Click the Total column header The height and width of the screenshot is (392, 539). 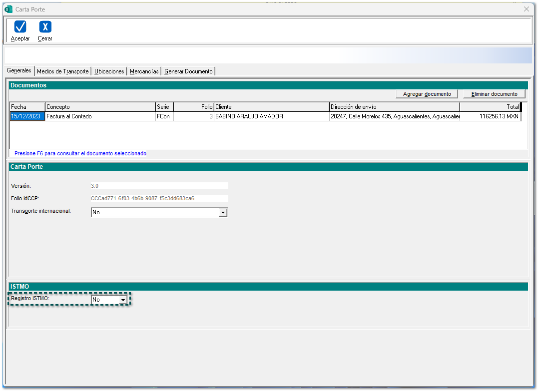(489, 107)
